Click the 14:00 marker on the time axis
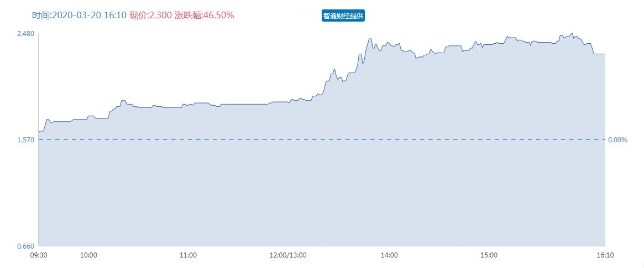The width and height of the screenshot is (644, 268). point(389,256)
